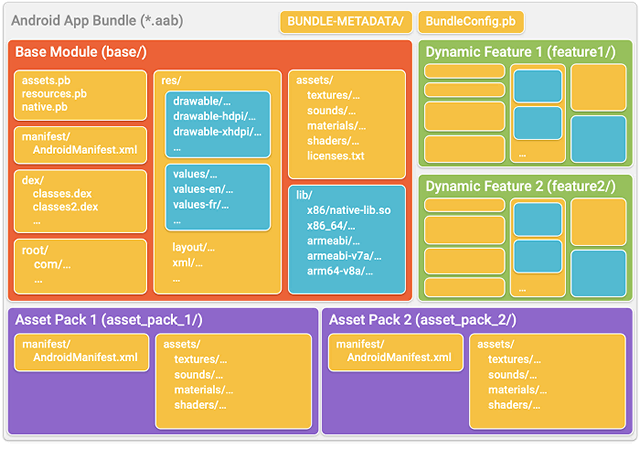Select classes2.dex in the dex/ box
This screenshot has height=460, width=640.
(65, 207)
